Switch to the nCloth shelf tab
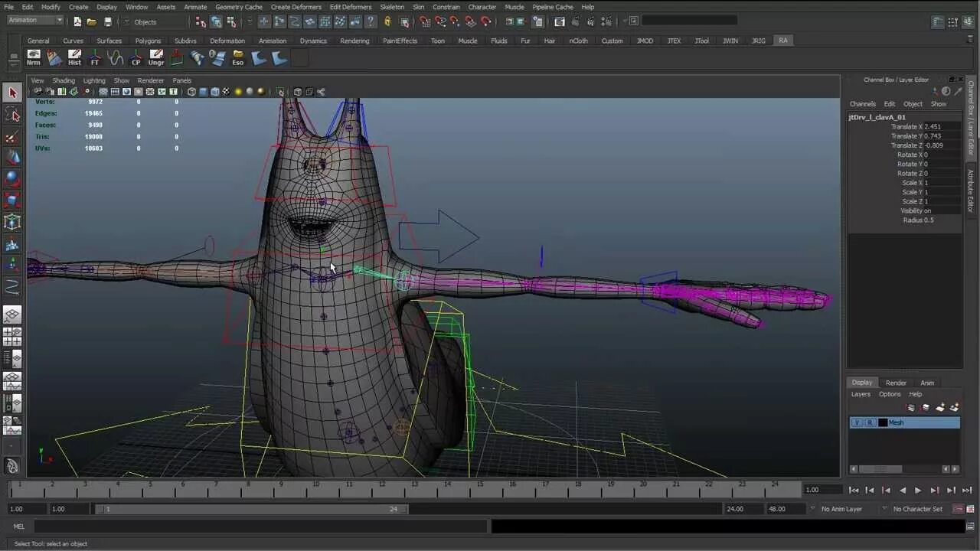The width and height of the screenshot is (980, 551). 579,41
